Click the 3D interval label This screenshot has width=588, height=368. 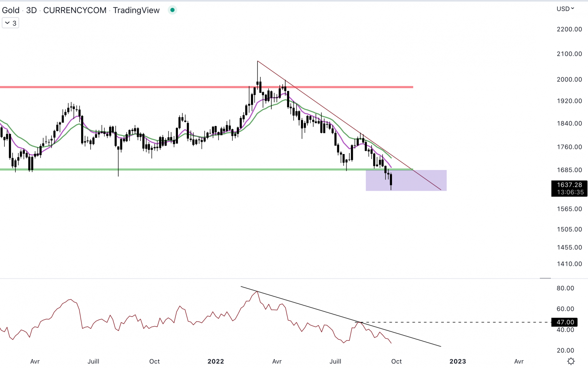pyautogui.click(x=31, y=10)
